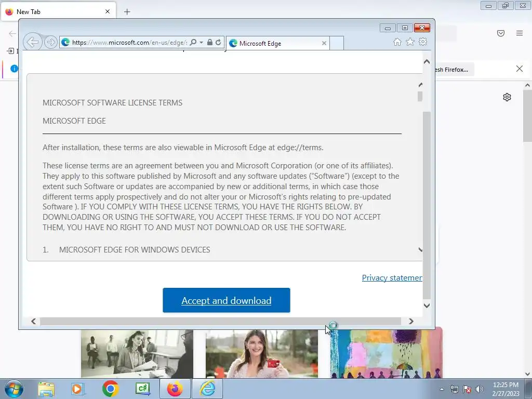The image size is (532, 399).
Task: Click the Firefox import bookmarks icon
Action: click(10, 51)
